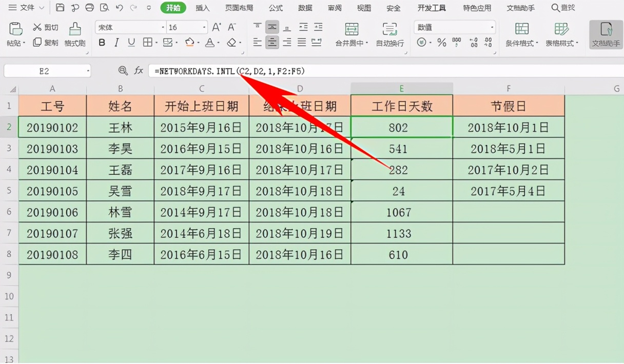Toggle middle vertical alignment
The height and width of the screenshot is (364, 624).
(272, 27)
